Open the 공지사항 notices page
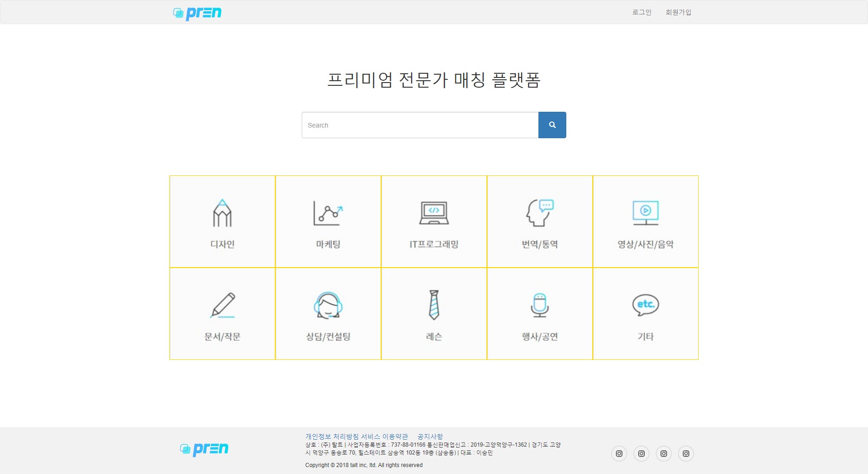Viewport: 868px width, 474px height. (x=430, y=436)
